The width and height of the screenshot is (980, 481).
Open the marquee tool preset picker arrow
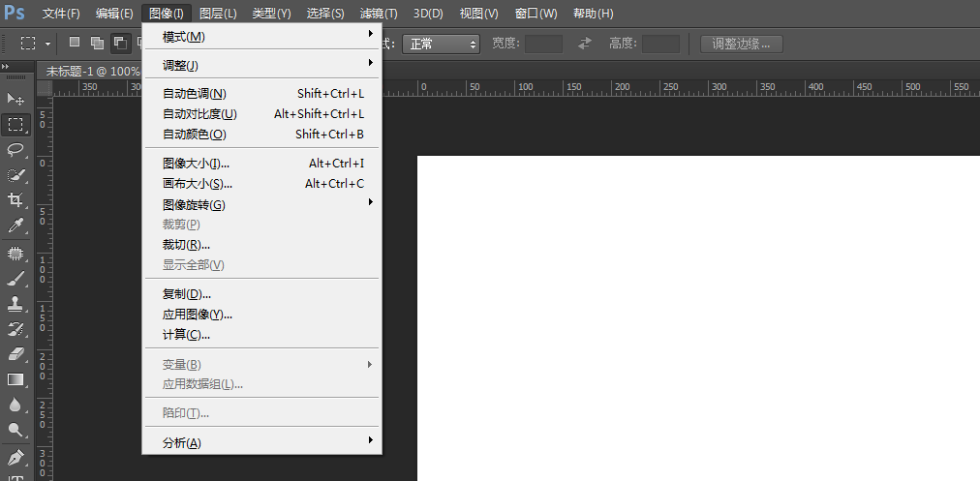(x=48, y=44)
